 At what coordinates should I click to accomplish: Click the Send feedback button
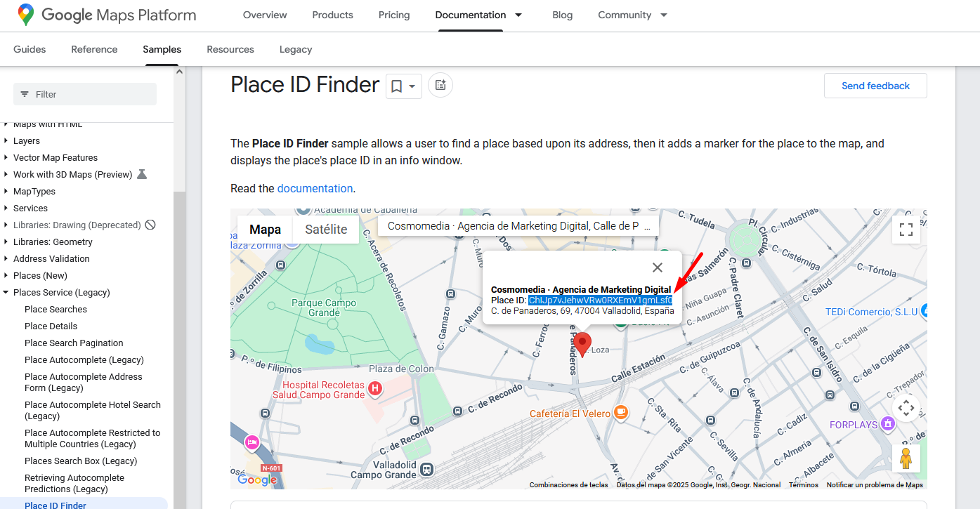coord(875,86)
